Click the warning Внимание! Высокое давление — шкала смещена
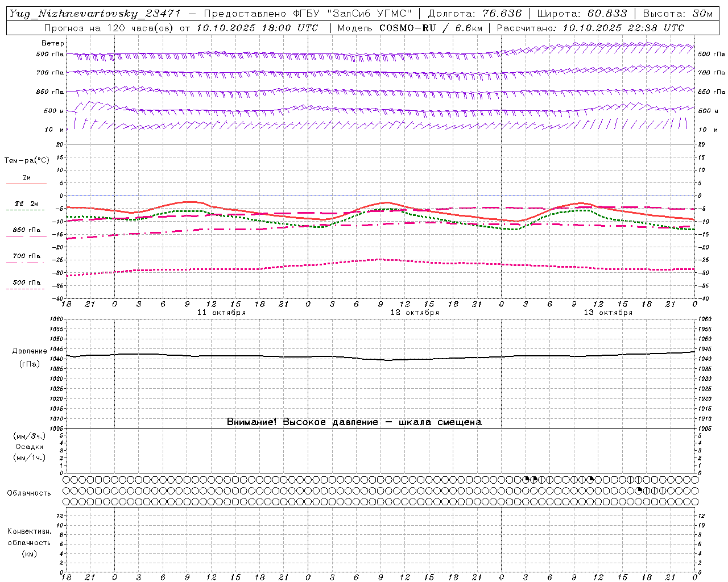 pyautogui.click(x=354, y=422)
